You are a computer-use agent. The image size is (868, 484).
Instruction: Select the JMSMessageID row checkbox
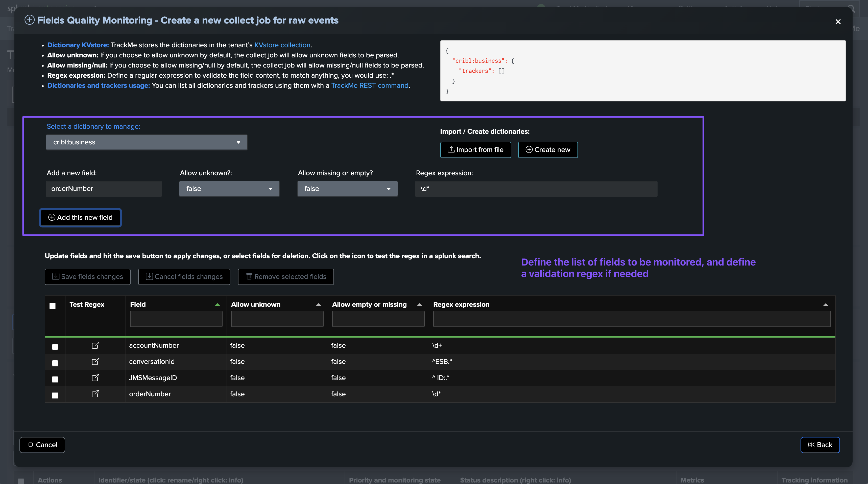click(55, 379)
